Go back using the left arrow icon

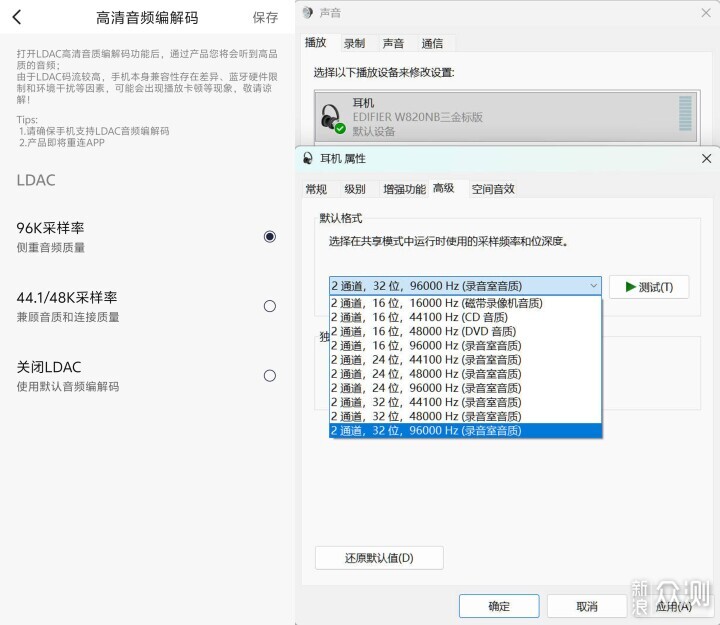pos(17,17)
